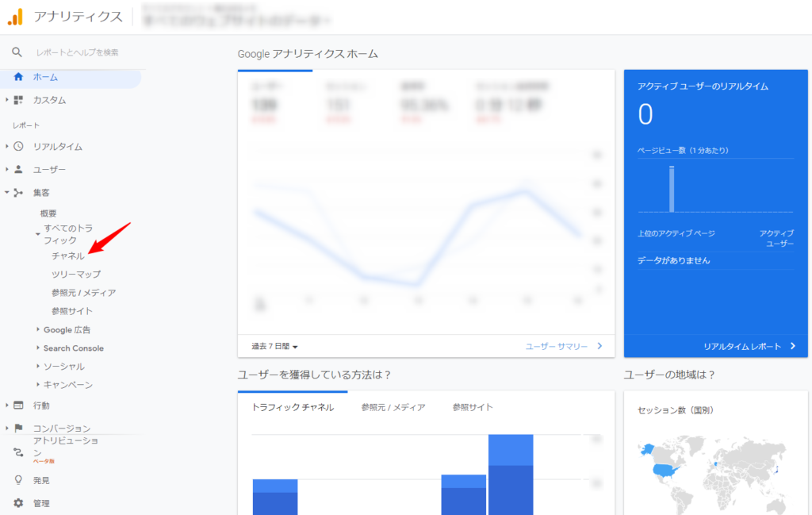This screenshot has width=812, height=515.
Task: Click the ユーザーの地域は？ heading
Action: click(x=669, y=374)
